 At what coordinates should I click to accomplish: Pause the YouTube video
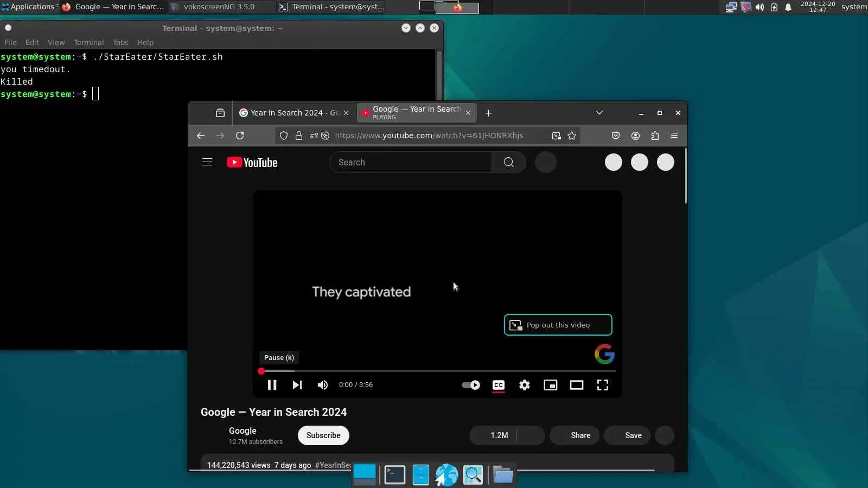[272, 385]
